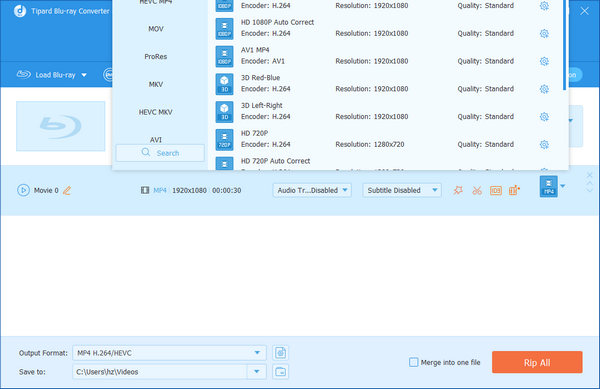600x389 pixels.
Task: Expand the Subtitle Disabled dropdown
Action: 402,190
